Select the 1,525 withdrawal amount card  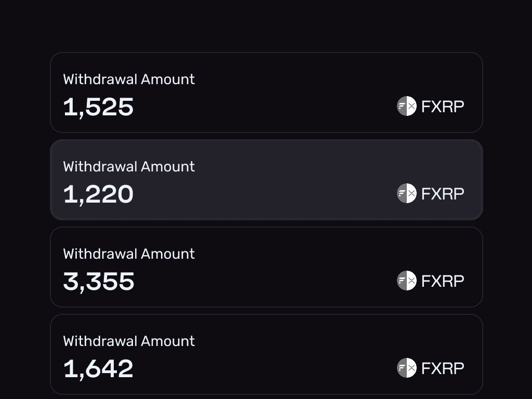coord(266,92)
